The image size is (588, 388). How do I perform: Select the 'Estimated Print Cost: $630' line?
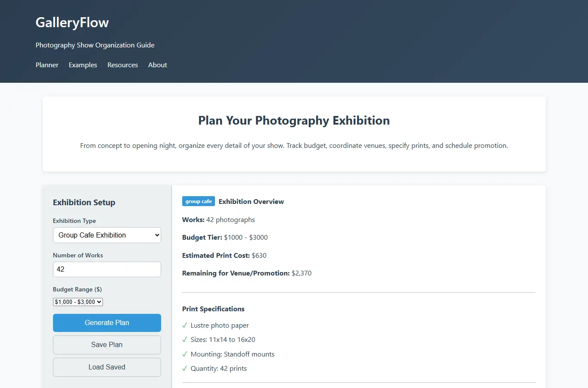coord(224,256)
